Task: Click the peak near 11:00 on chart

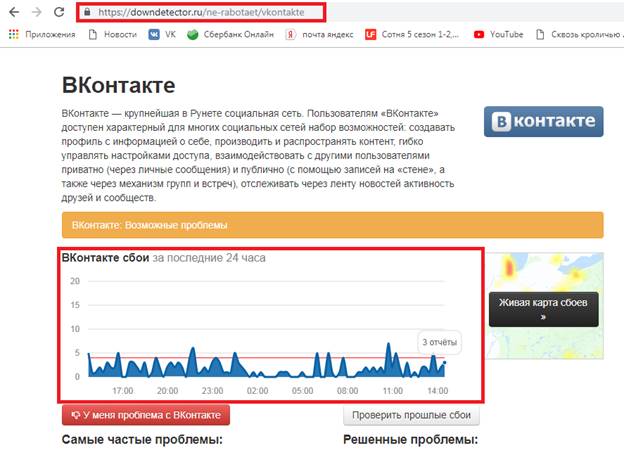Action: (388, 344)
